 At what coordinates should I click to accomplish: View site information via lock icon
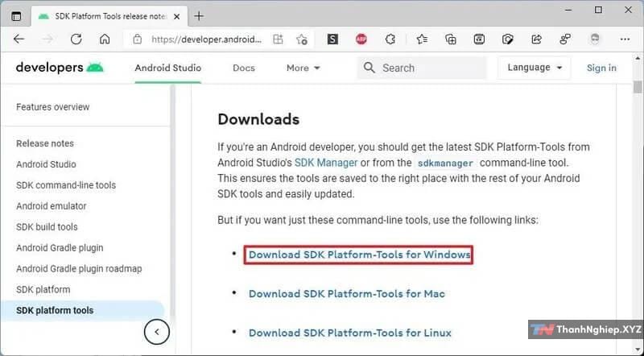137,39
